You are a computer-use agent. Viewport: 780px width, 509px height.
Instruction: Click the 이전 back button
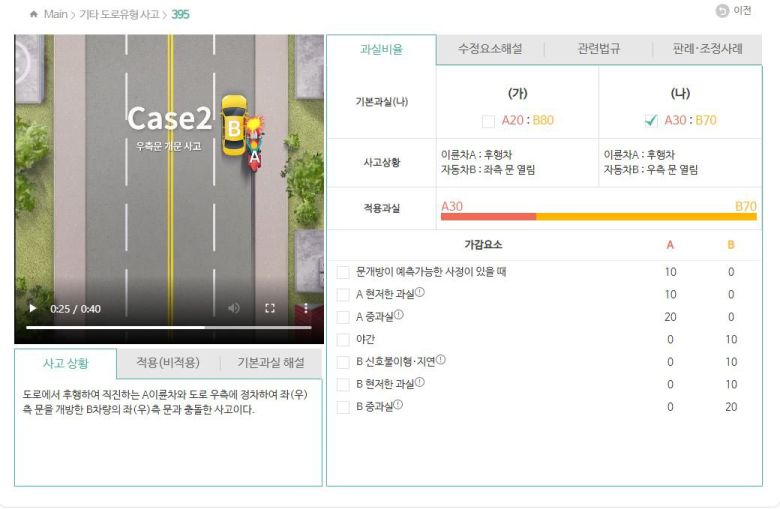click(733, 10)
